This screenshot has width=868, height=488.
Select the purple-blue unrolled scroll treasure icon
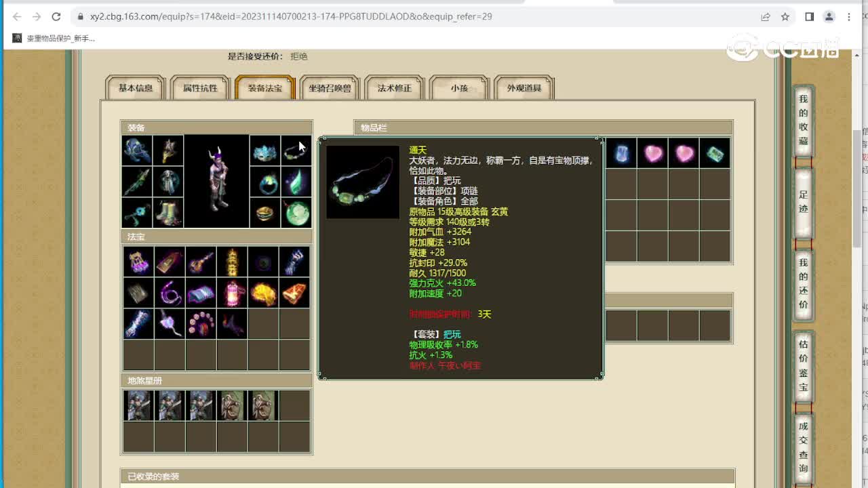[201, 293]
